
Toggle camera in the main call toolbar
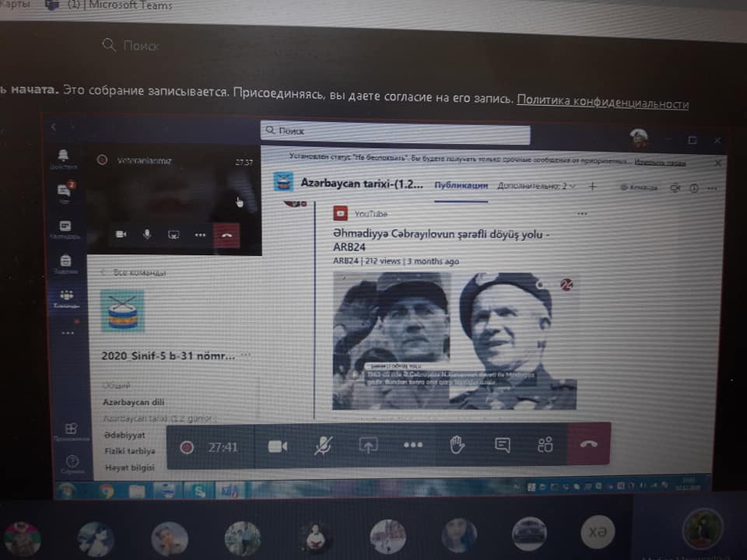(x=278, y=446)
